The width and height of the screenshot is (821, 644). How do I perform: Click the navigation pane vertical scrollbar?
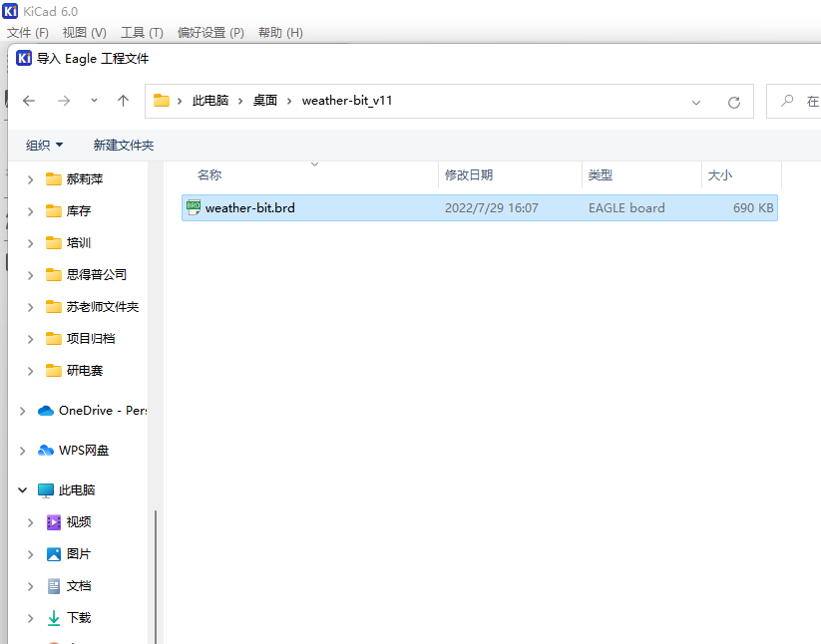click(156, 576)
